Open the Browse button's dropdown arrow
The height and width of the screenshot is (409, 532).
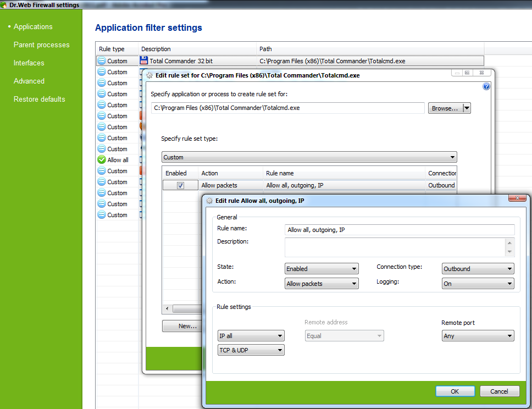click(x=467, y=108)
